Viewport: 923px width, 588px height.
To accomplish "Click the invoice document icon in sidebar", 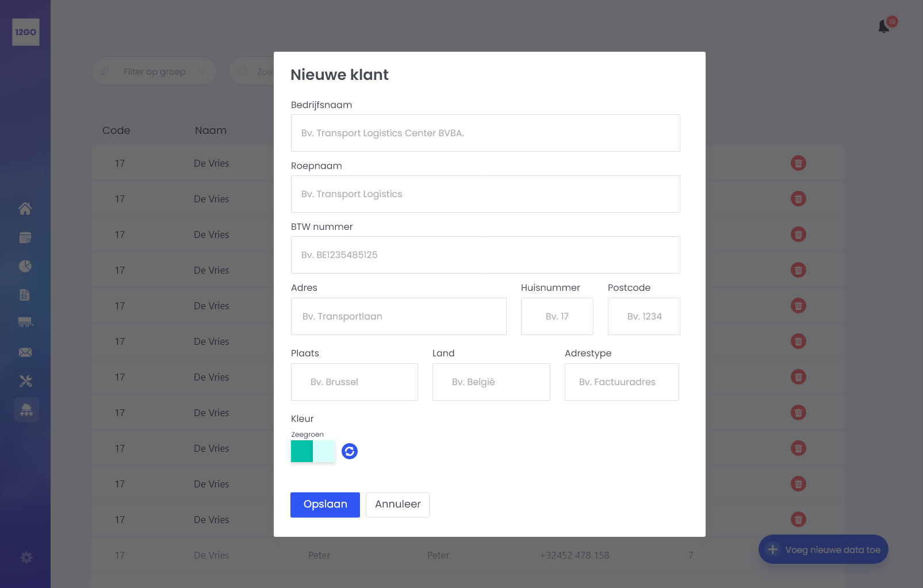I will 25,294.
